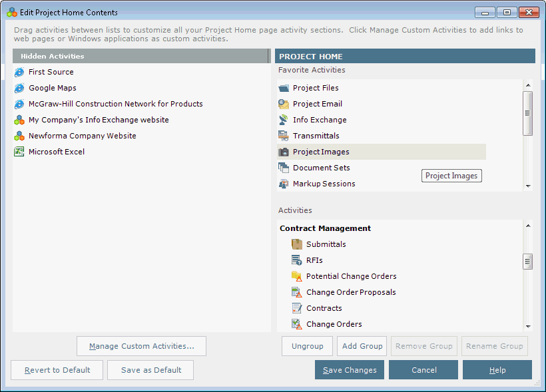Click the Change Orders icon
This screenshot has width=546, height=392.
click(x=297, y=325)
